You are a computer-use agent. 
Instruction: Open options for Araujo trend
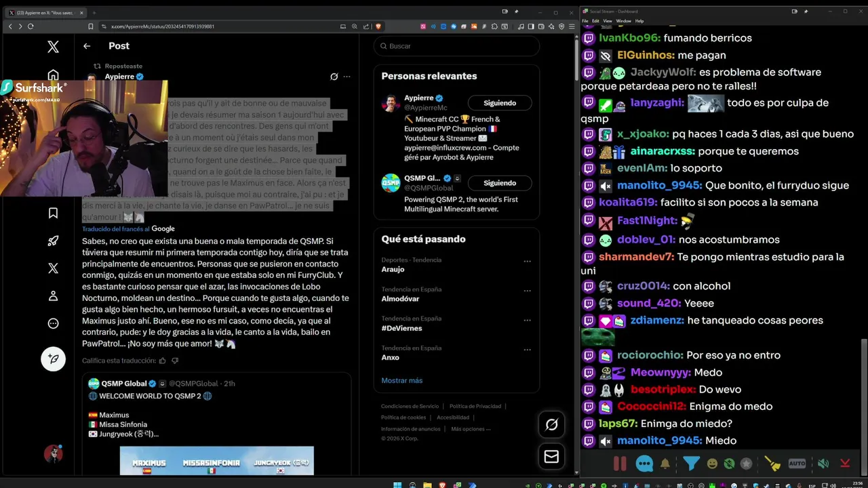tap(527, 261)
